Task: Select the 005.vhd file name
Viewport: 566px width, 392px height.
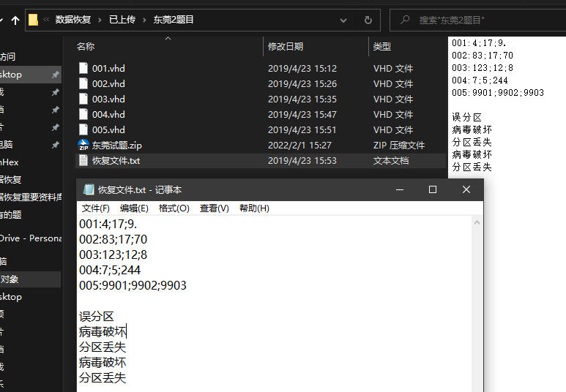Action: click(108, 130)
